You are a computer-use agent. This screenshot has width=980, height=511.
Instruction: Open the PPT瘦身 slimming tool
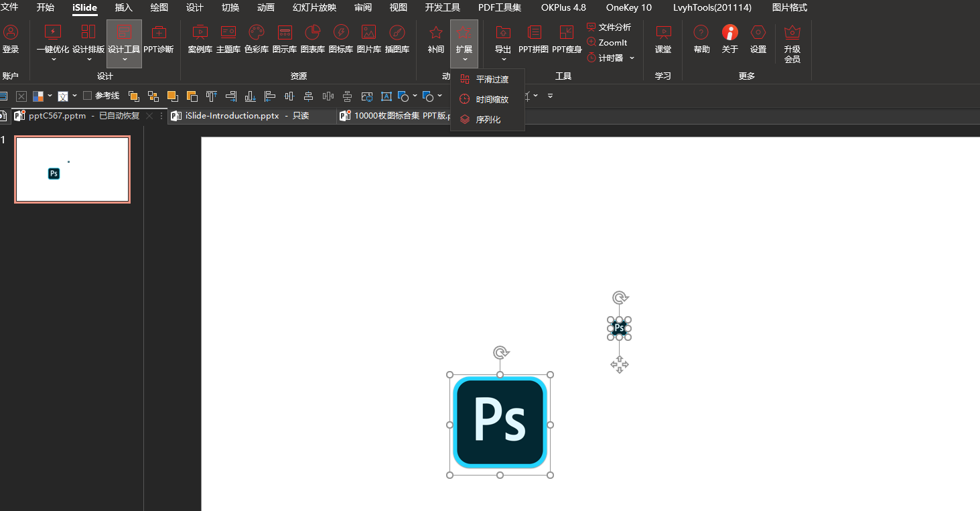pos(567,39)
